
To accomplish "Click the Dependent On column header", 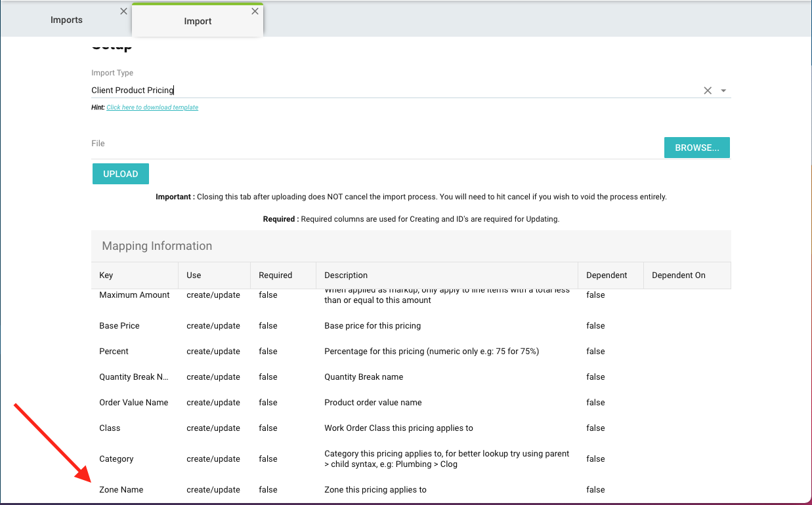I will point(678,275).
